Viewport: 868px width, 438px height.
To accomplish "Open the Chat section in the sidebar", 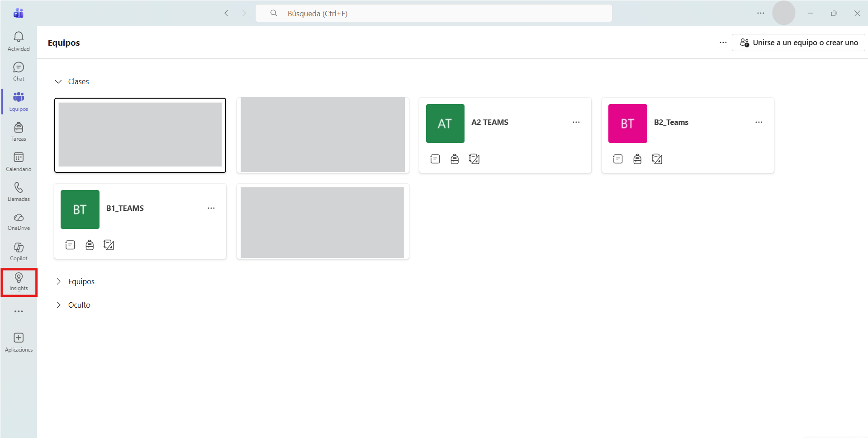I will [19, 71].
